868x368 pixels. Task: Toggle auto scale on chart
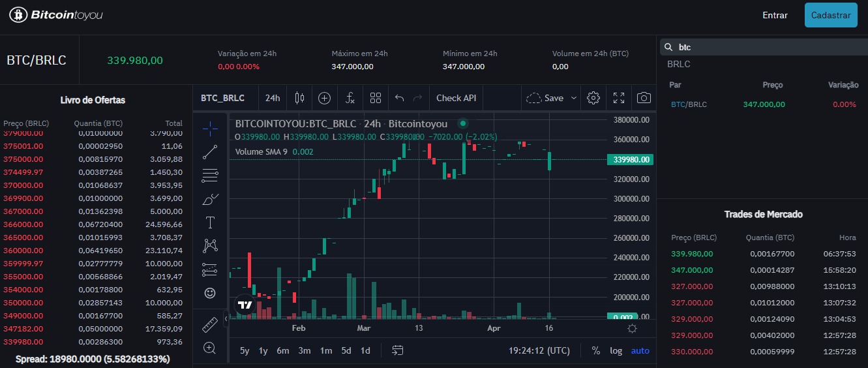(x=640, y=350)
